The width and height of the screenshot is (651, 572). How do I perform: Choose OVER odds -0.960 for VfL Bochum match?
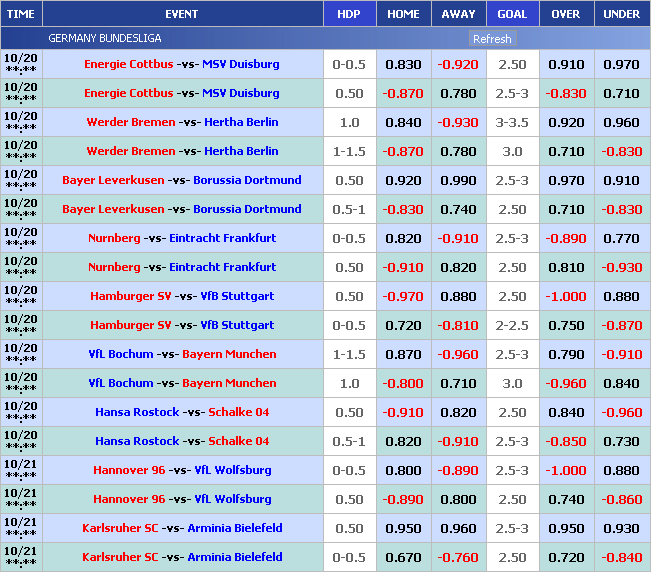566,383
